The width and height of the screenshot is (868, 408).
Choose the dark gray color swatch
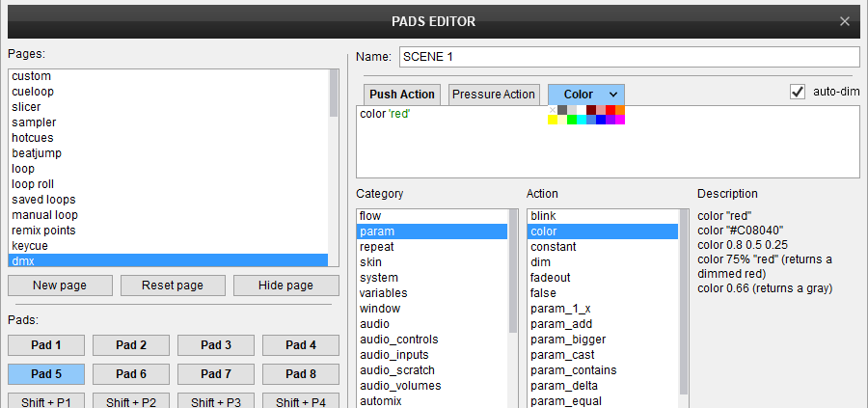coord(562,110)
